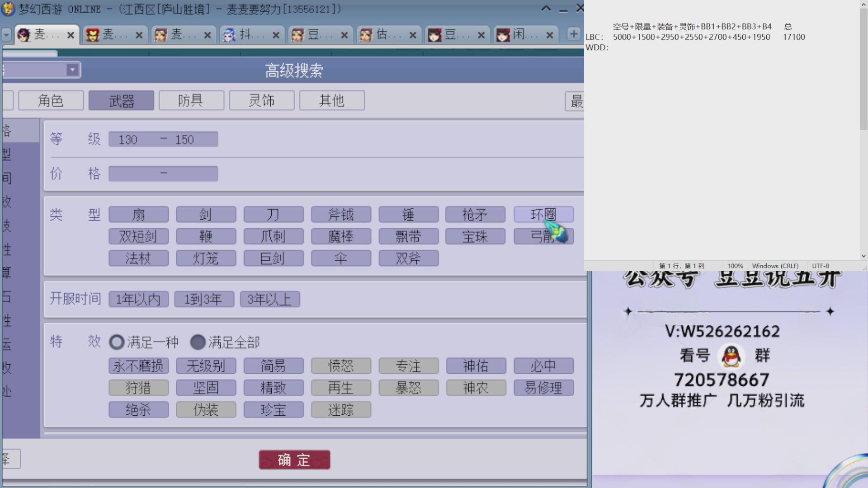This screenshot has width=868, height=488.
Task: Select the 满足一种 radio option
Action: 117,342
